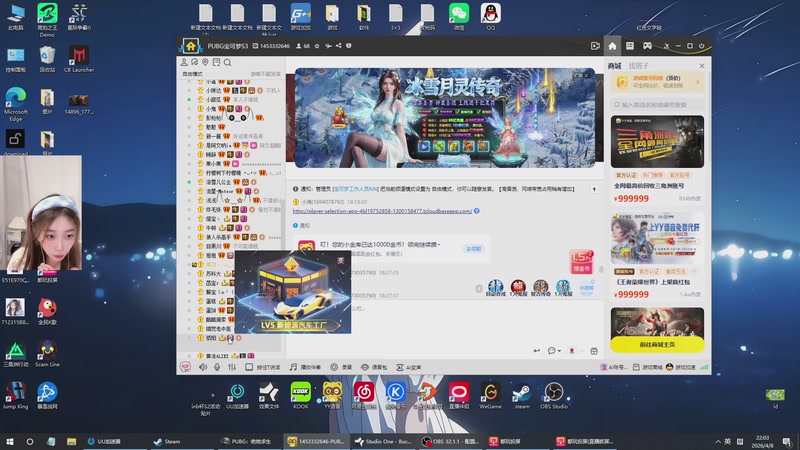Screen dimensions: 800x450
Task: Open WeGame desktop shortcut
Action: click(x=490, y=395)
